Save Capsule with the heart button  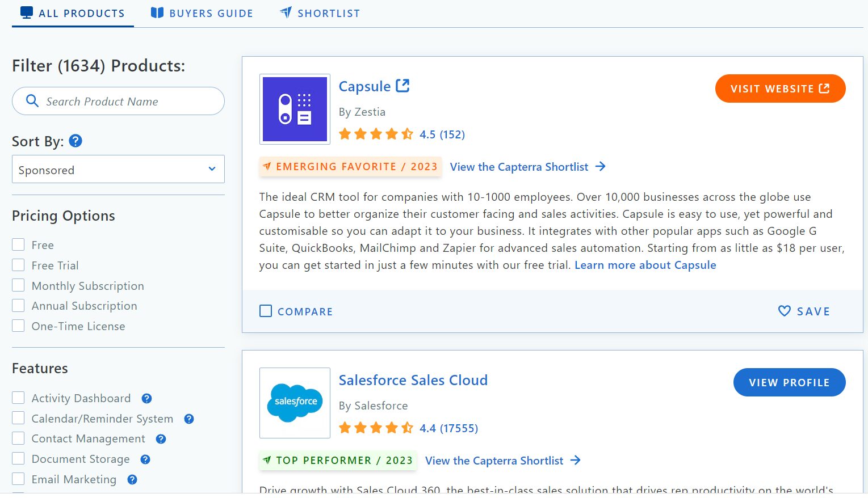click(x=804, y=311)
